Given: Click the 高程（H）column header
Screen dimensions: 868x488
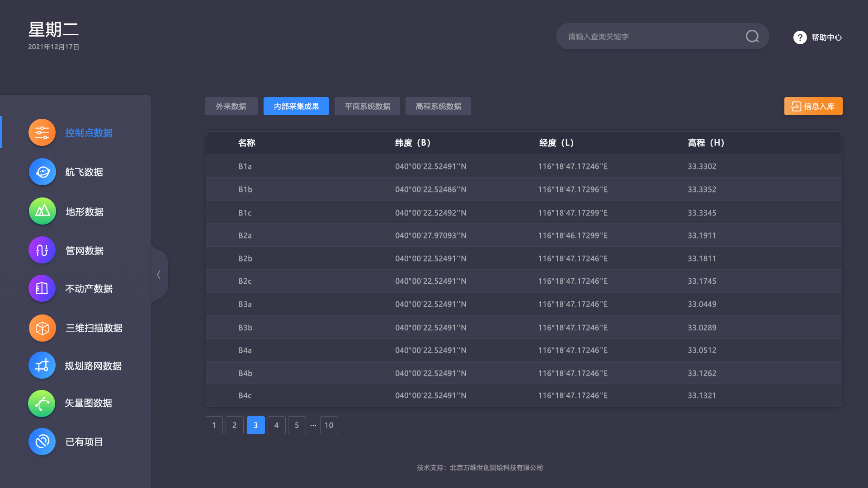Looking at the screenshot, I should 706,143.
